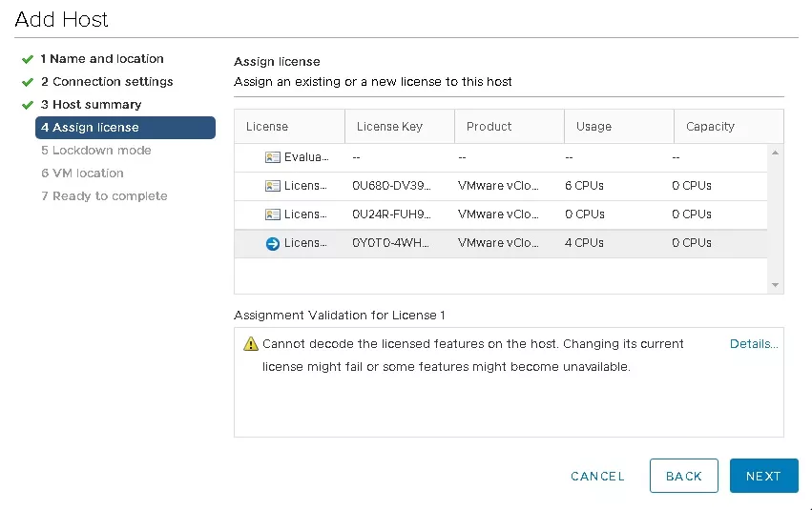Select the Evaluation license row icon
This screenshot has width=812, height=510.
(x=272, y=157)
